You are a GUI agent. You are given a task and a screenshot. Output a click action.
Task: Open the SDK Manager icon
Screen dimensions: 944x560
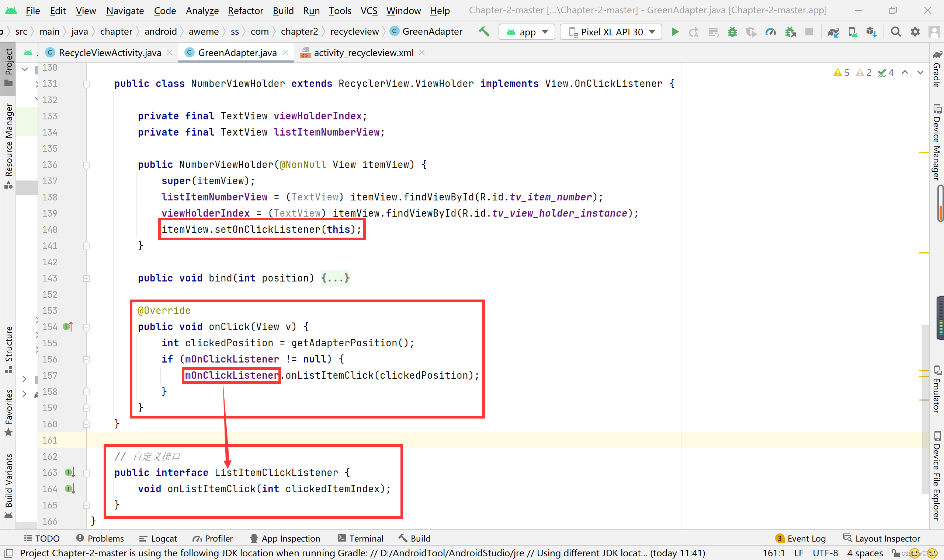point(871,32)
